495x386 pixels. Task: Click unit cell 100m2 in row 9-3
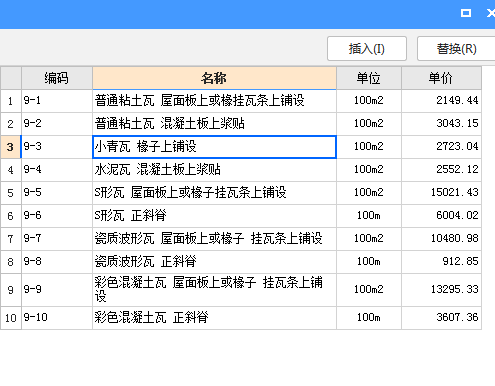click(x=369, y=147)
